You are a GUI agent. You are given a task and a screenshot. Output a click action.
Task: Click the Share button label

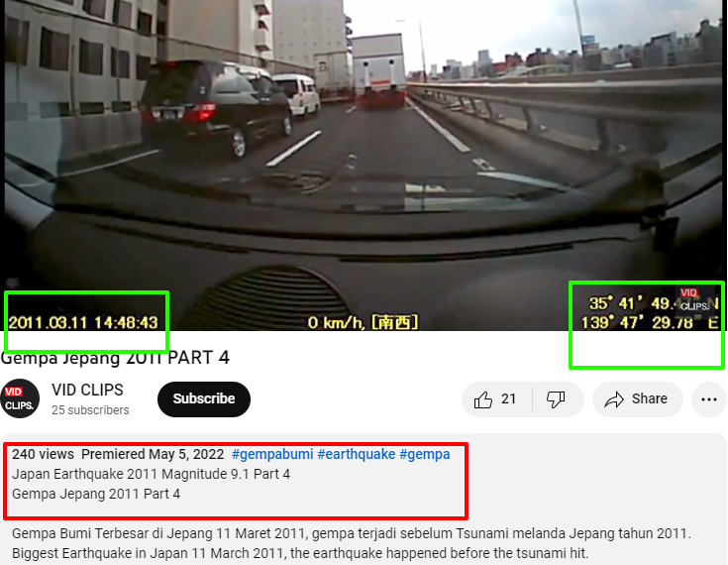point(649,398)
